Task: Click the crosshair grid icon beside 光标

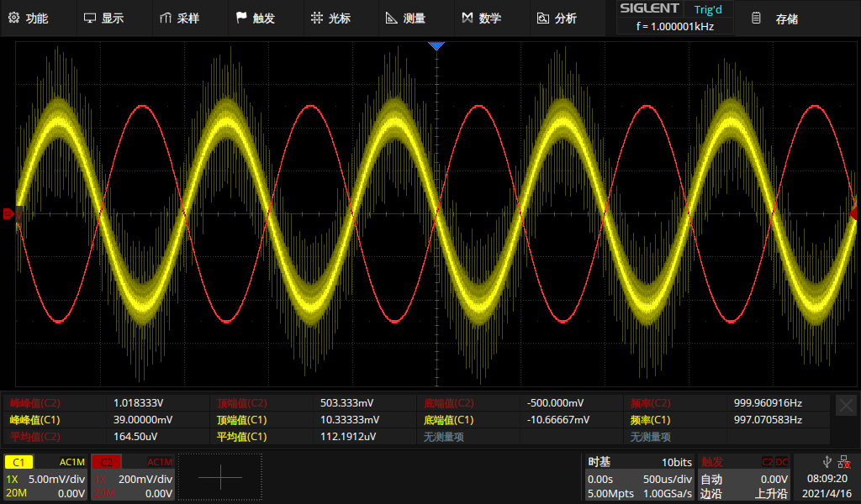Action: 317,18
